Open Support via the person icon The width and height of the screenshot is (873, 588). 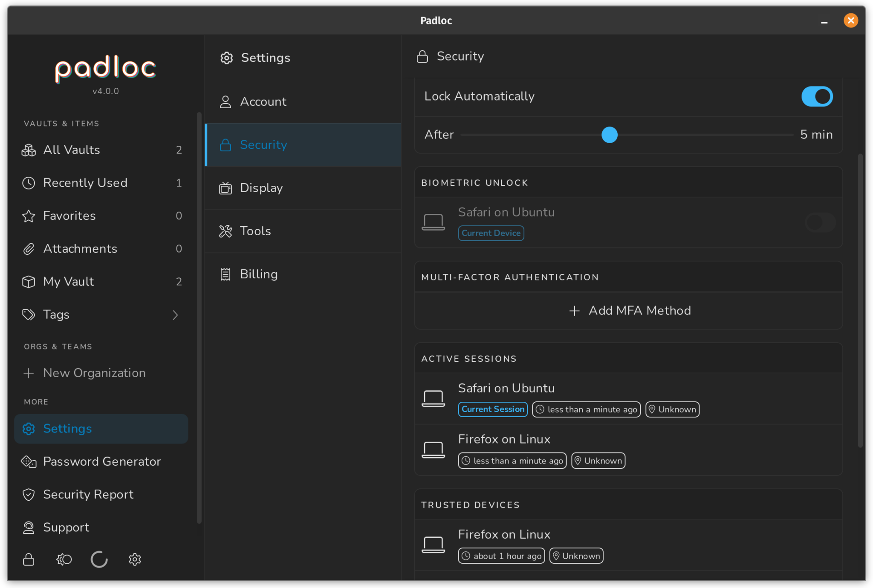[x=28, y=527]
